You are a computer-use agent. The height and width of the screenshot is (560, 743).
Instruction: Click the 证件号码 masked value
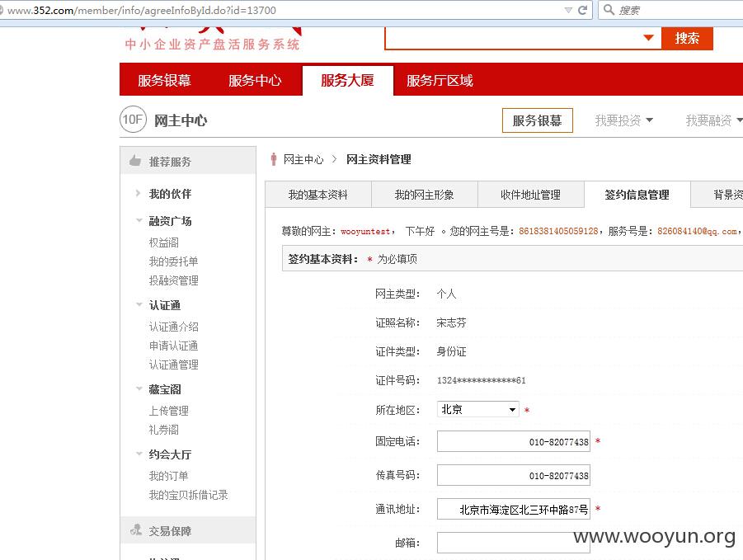coord(482,380)
